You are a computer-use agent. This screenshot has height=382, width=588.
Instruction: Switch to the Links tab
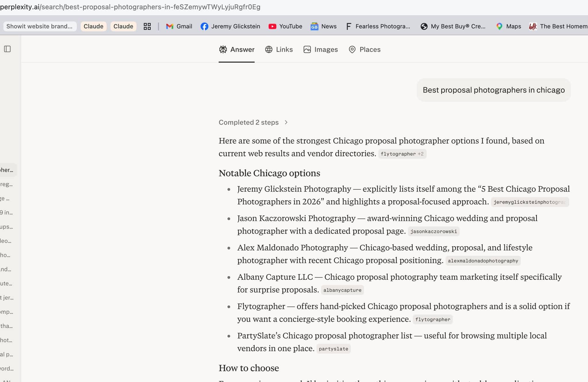tap(278, 49)
